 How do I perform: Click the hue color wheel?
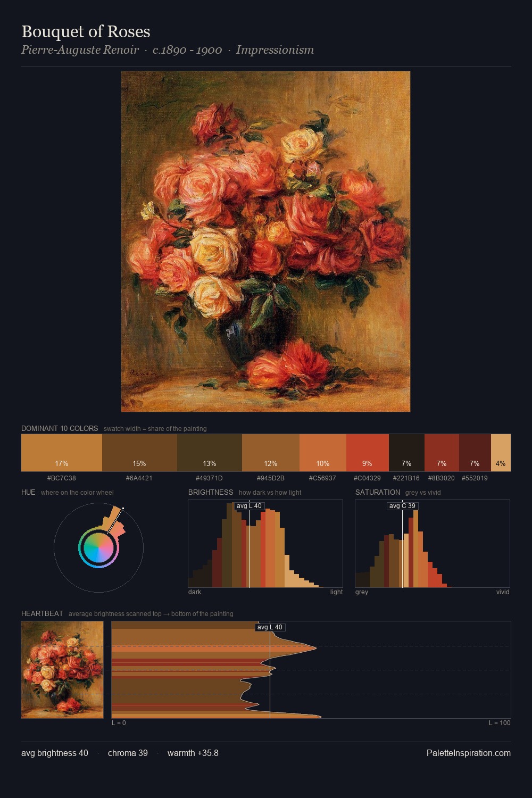point(98,548)
